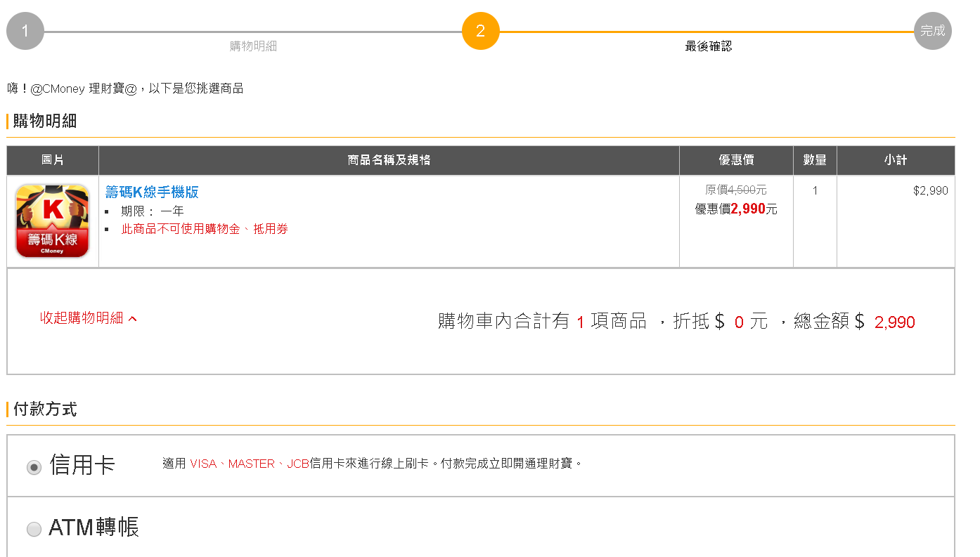Click the 付款方式 section heading
This screenshot has width=980, height=557.
pyautogui.click(x=45, y=409)
